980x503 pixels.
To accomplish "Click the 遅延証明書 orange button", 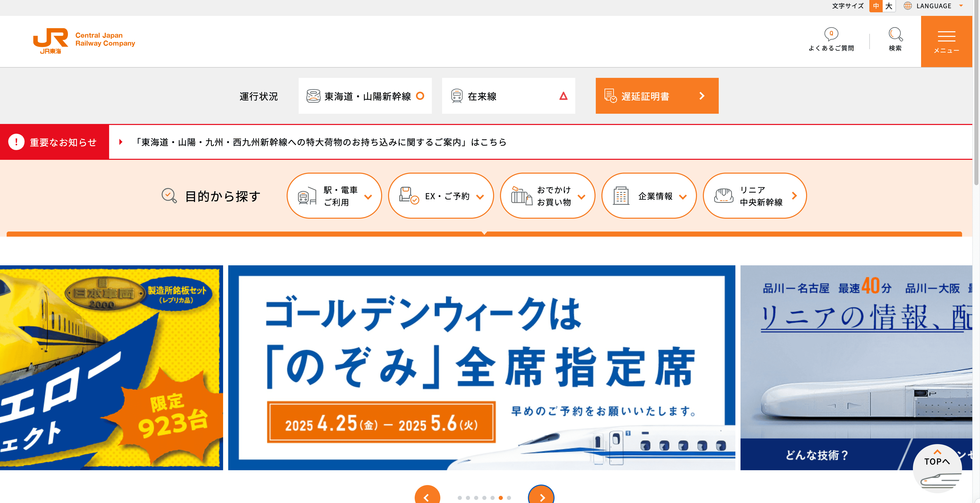I will point(657,96).
